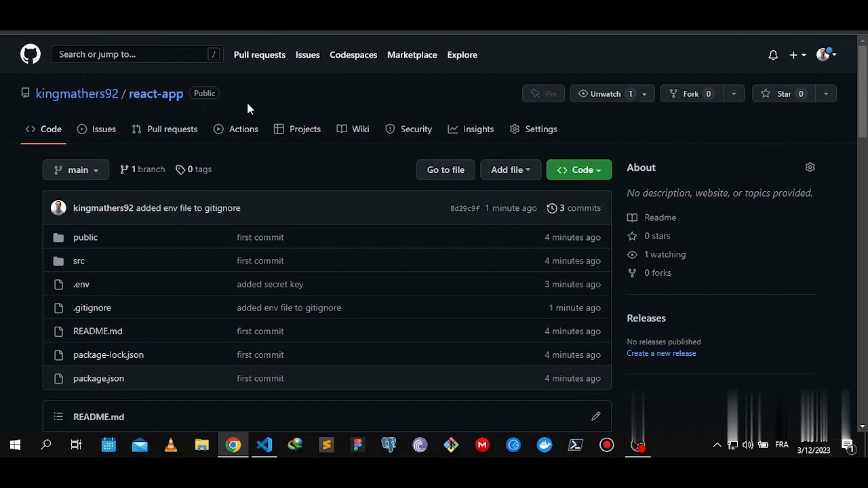Star the repository

(783, 94)
